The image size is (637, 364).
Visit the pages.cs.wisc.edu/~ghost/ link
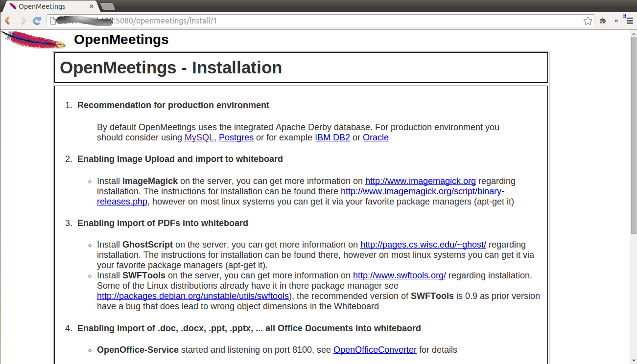pos(423,245)
